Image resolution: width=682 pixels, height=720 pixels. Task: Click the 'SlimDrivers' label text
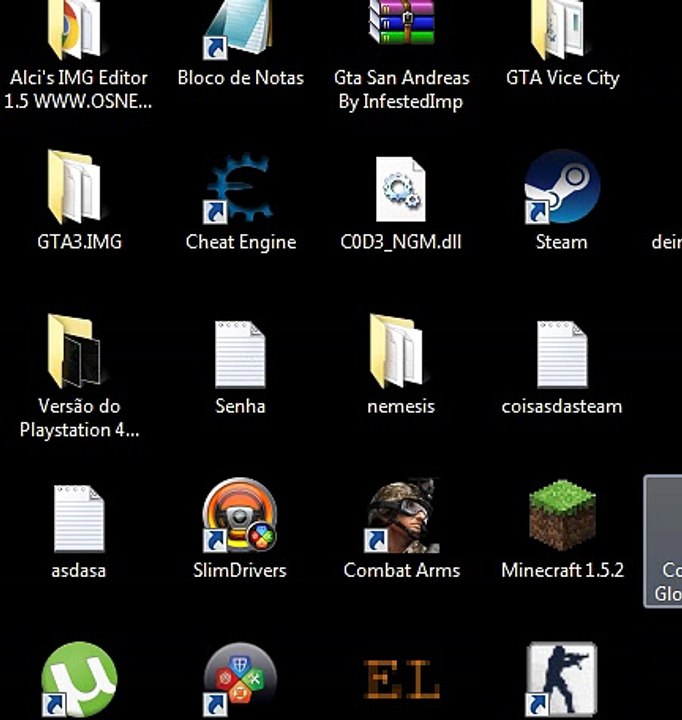click(239, 570)
